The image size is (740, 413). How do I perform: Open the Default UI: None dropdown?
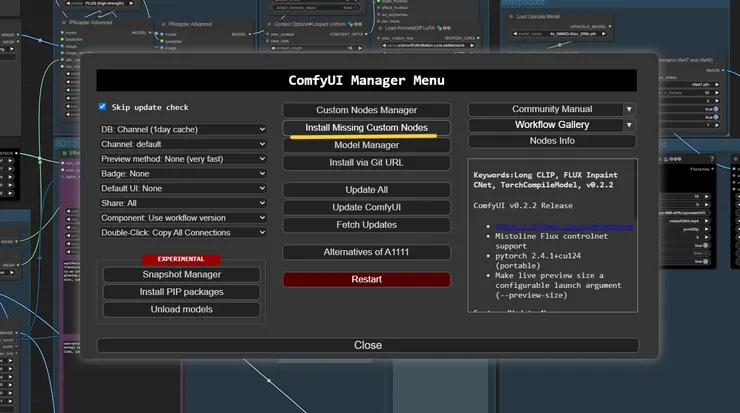coord(183,188)
